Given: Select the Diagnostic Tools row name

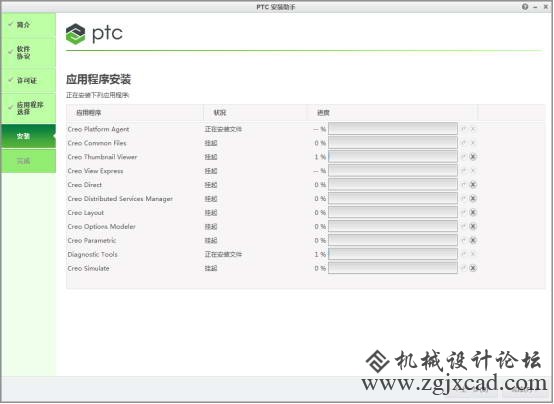Looking at the screenshot, I should (92, 254).
